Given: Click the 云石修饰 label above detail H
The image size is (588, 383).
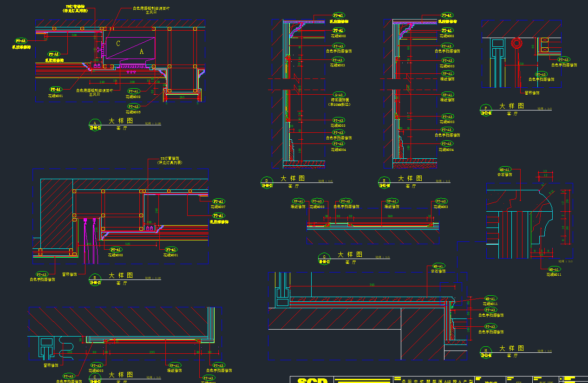Looking at the screenshot, I should [x=438, y=271].
